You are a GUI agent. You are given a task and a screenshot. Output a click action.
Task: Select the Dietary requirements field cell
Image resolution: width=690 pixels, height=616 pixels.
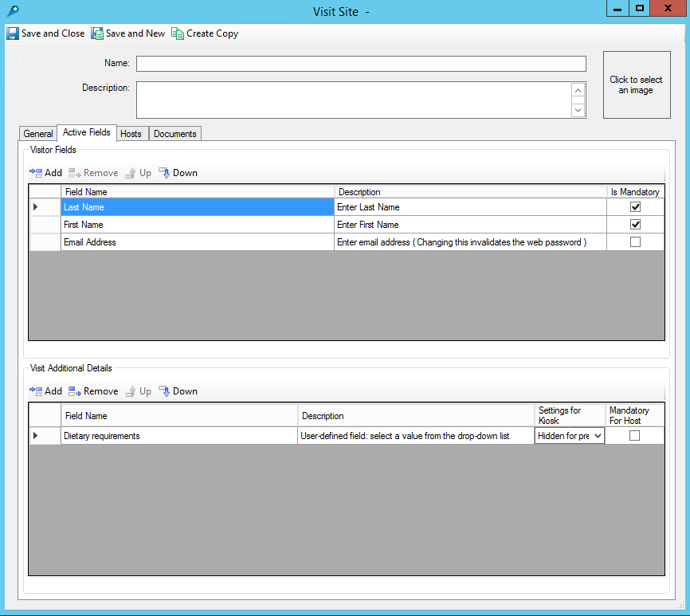[179, 436]
